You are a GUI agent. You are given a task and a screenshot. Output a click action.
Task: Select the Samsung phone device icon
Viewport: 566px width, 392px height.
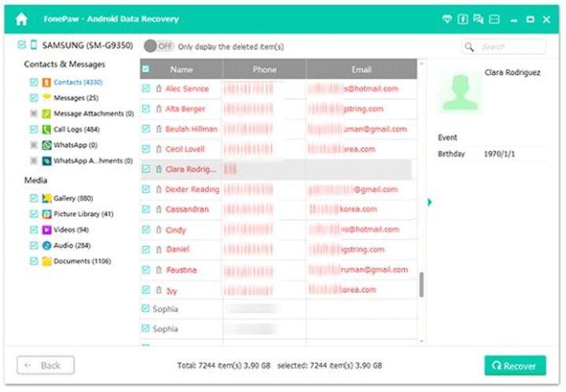[34, 45]
